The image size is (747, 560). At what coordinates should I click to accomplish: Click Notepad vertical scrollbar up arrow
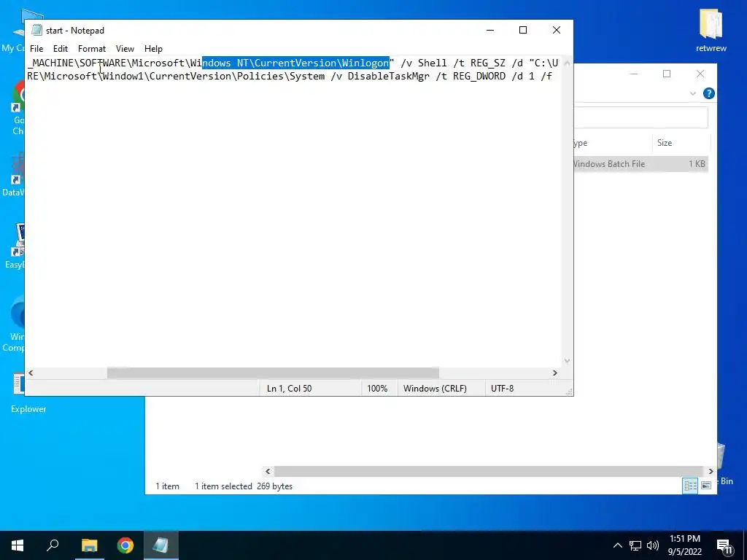(x=567, y=63)
